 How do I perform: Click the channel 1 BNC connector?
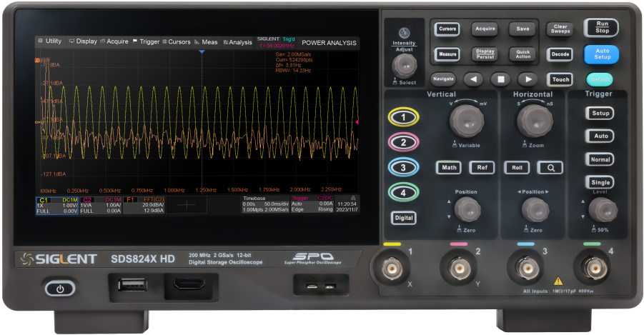pyautogui.click(x=392, y=269)
